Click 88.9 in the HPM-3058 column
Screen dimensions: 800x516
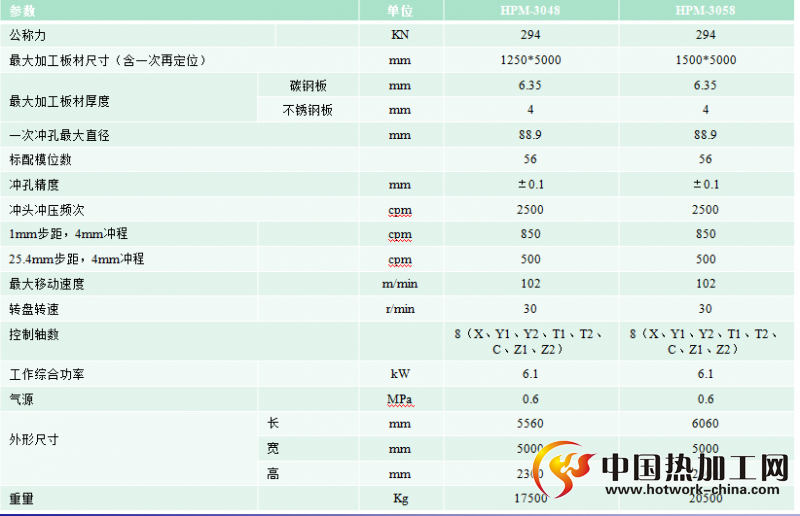point(706,135)
